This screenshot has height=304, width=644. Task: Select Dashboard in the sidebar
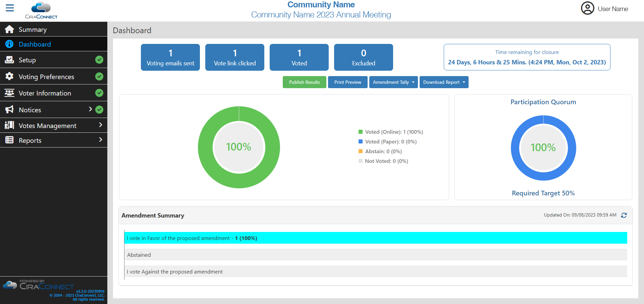[35, 44]
